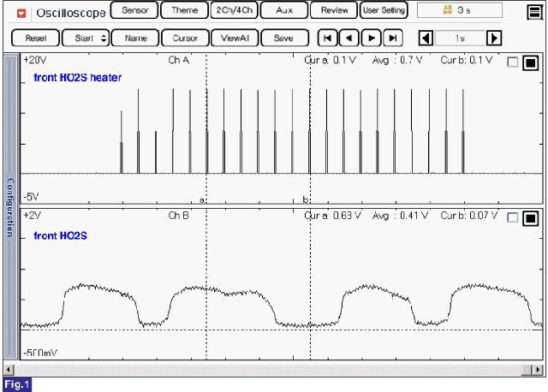Screen dimensions: 548x392
Task: Save the waveform with Save button
Action: tap(285, 38)
